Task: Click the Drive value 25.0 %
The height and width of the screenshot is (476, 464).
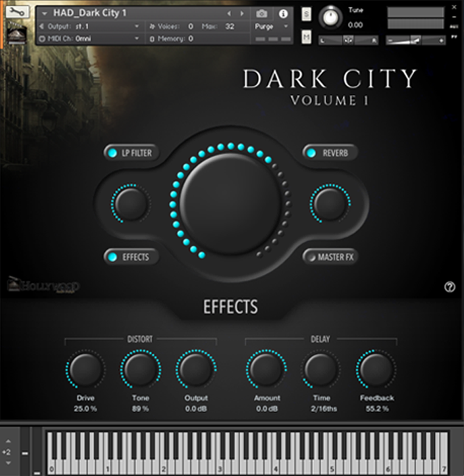Action: 86,408
